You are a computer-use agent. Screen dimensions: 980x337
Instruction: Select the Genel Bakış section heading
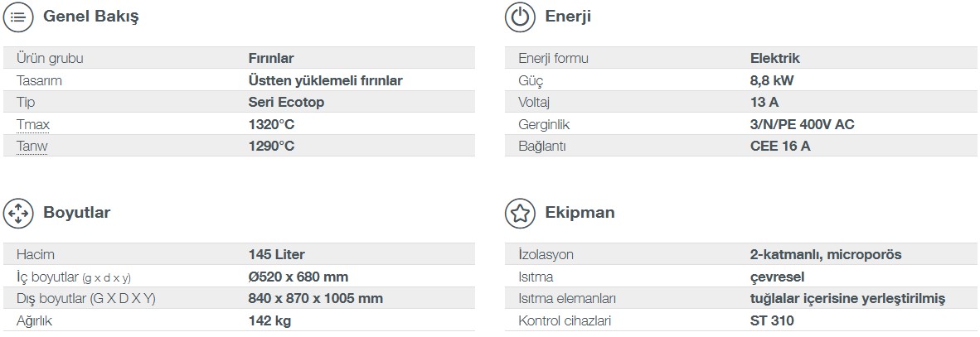(x=90, y=17)
